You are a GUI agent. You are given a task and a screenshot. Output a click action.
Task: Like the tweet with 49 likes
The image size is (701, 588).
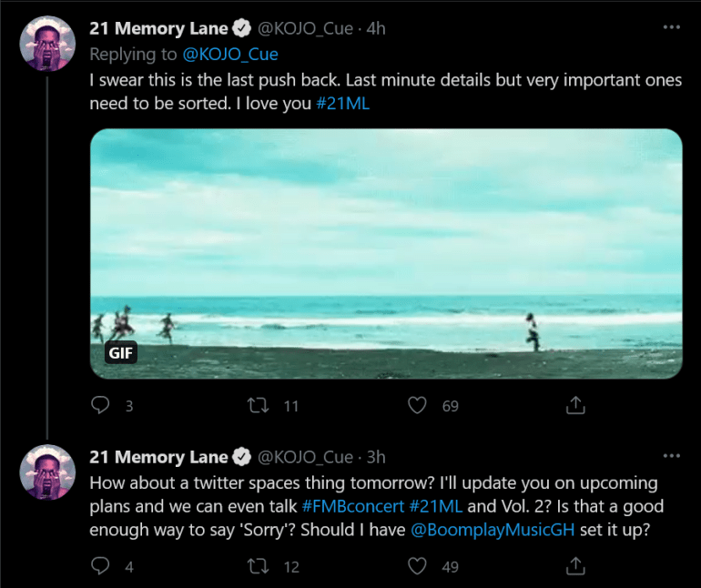pyautogui.click(x=417, y=566)
